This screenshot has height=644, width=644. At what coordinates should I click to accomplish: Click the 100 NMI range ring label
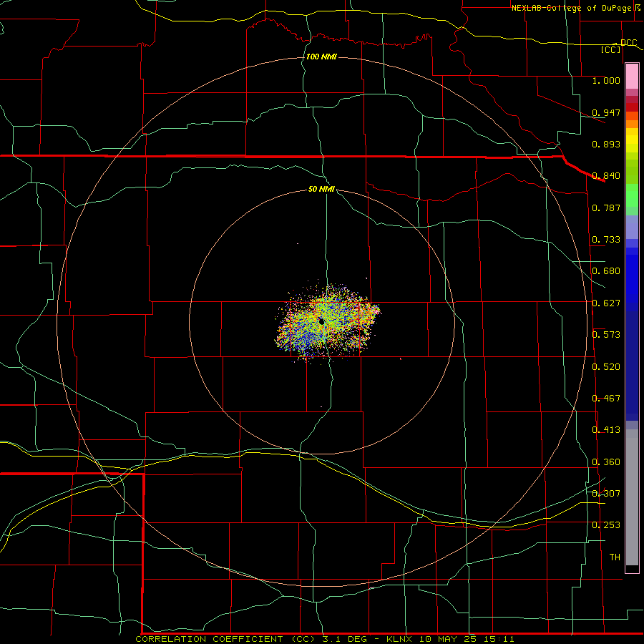tap(321, 57)
